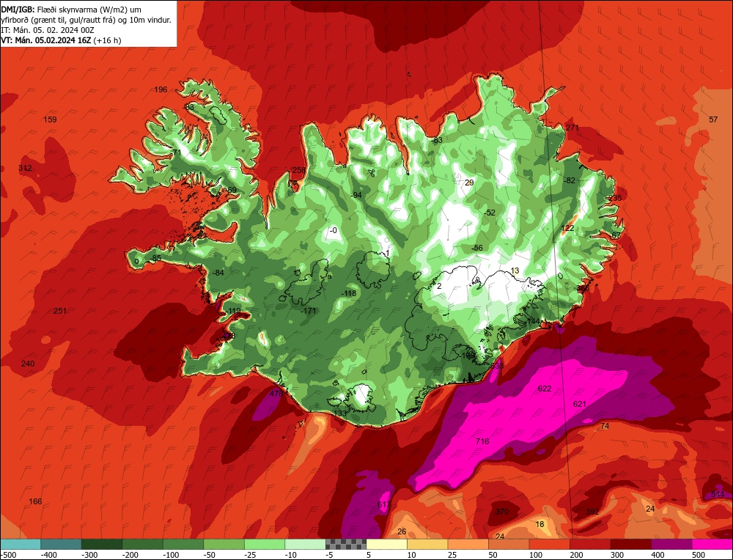The height and width of the screenshot is (560, 733).
Task: Click the map value 312
Action: point(25,169)
